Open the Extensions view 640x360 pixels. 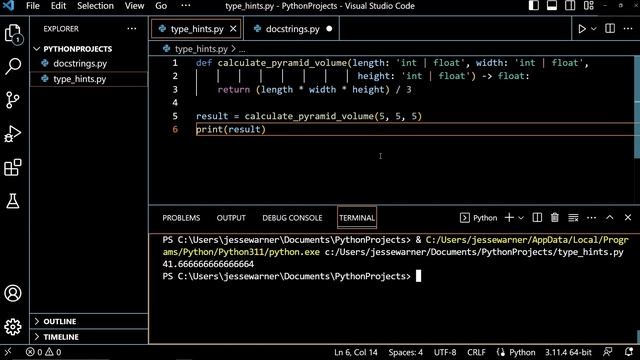(13, 167)
